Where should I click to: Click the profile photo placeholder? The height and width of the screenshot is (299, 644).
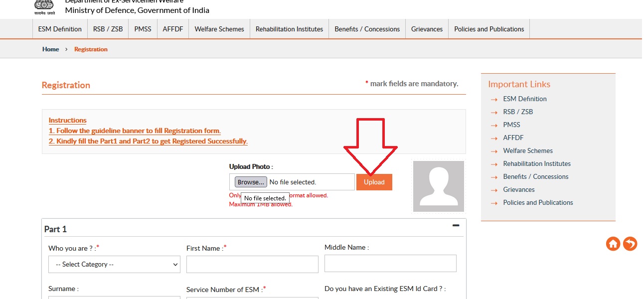tap(438, 186)
